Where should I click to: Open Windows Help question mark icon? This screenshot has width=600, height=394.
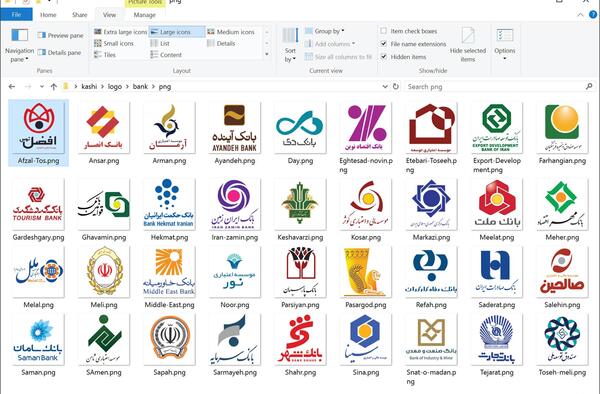[593, 15]
